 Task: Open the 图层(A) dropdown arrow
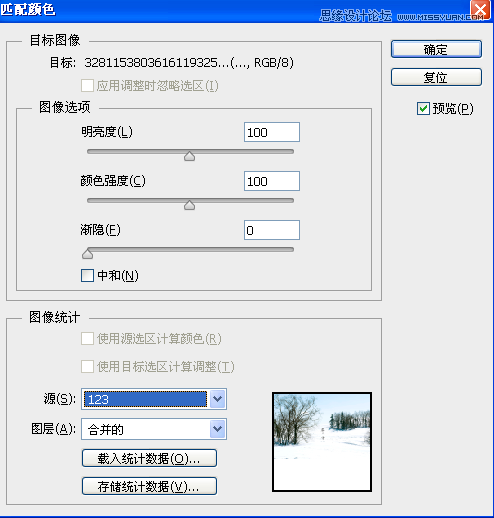218,429
